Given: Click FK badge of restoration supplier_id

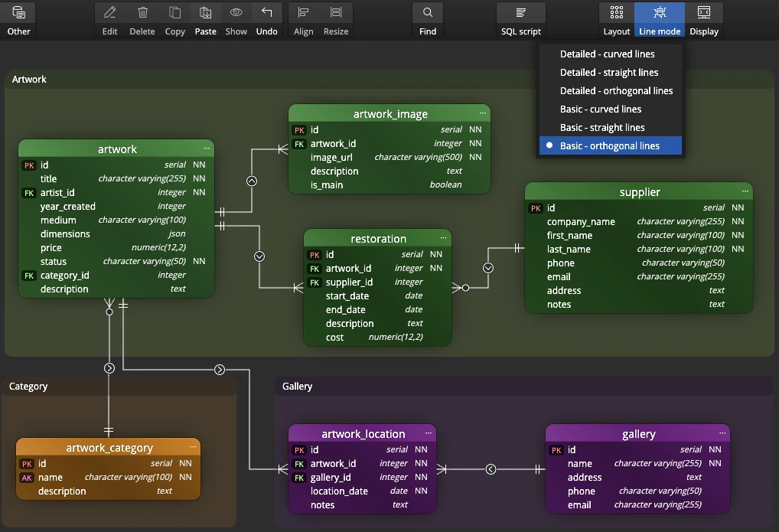Looking at the screenshot, I should (315, 283).
